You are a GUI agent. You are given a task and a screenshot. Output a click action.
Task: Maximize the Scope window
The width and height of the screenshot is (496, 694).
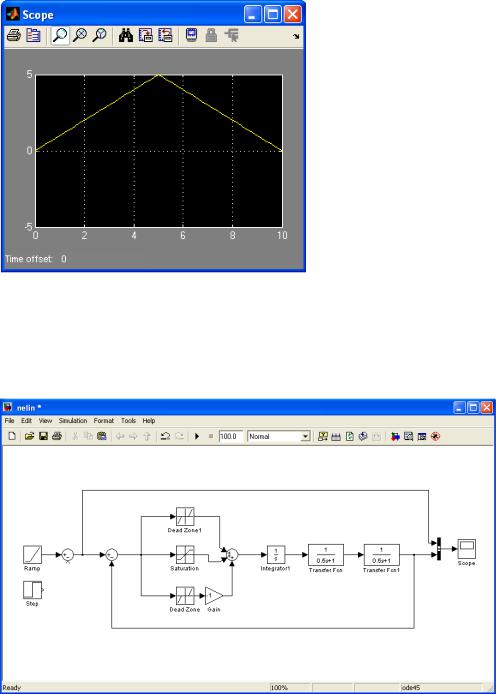[x=273, y=15]
